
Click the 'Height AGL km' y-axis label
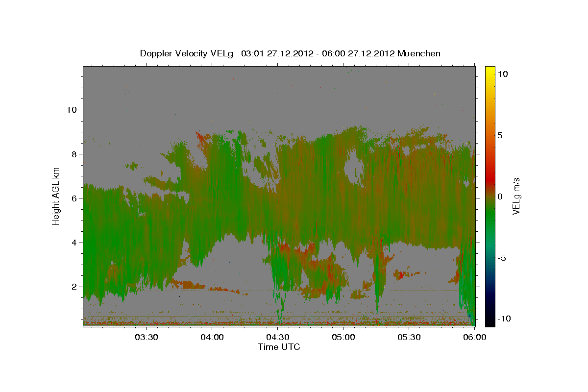[x=56, y=196]
